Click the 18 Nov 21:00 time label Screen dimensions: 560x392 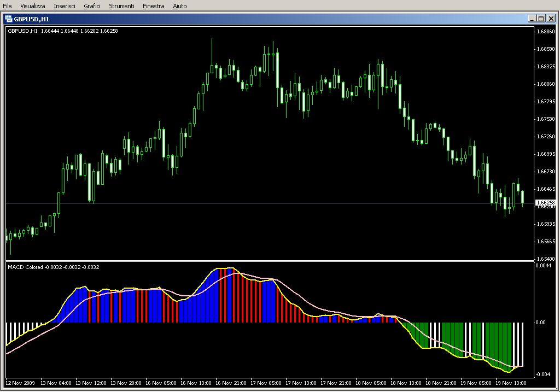(441, 383)
